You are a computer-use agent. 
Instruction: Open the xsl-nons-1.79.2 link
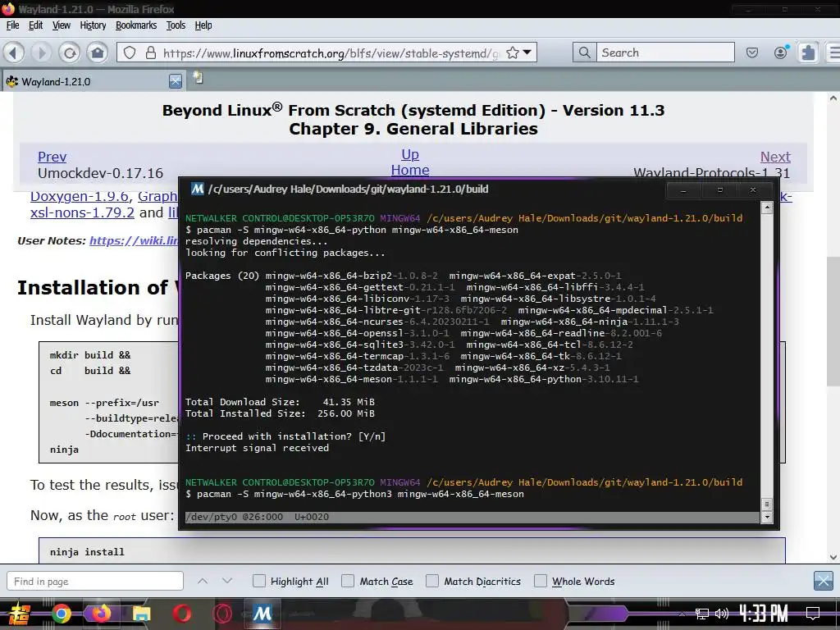click(82, 212)
